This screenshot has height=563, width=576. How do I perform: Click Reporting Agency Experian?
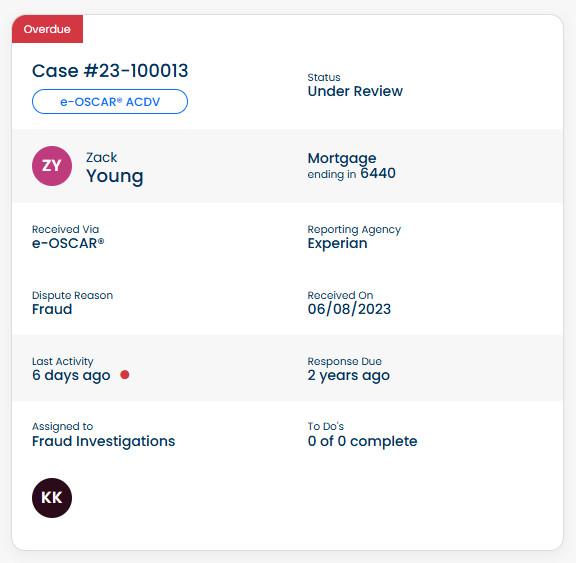pos(337,243)
